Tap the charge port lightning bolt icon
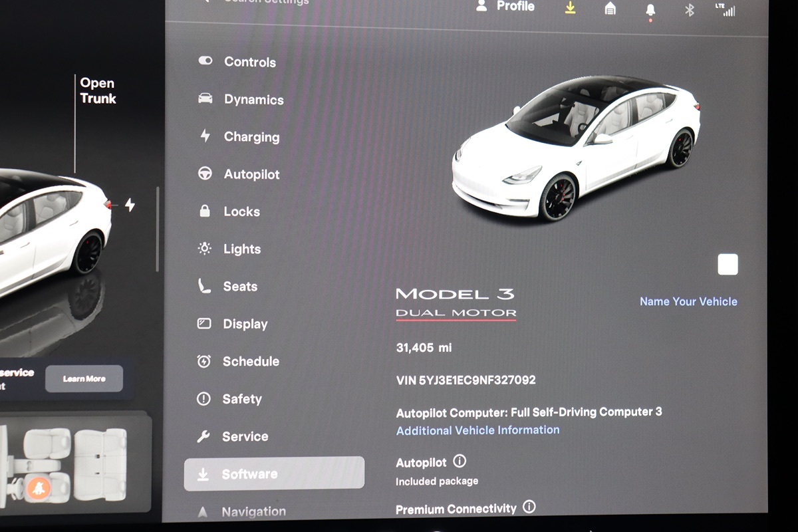 130,205
